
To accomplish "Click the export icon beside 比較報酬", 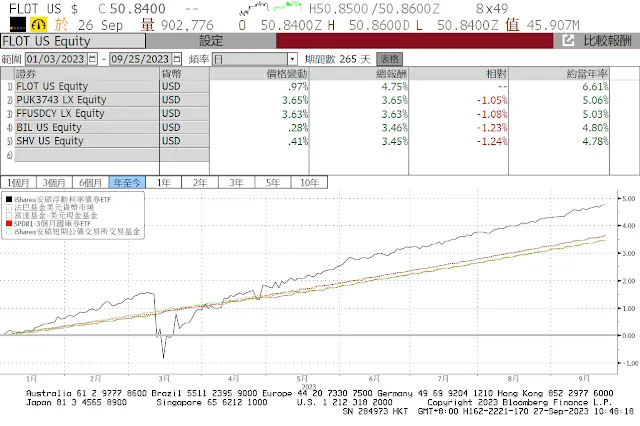I will click(x=568, y=40).
